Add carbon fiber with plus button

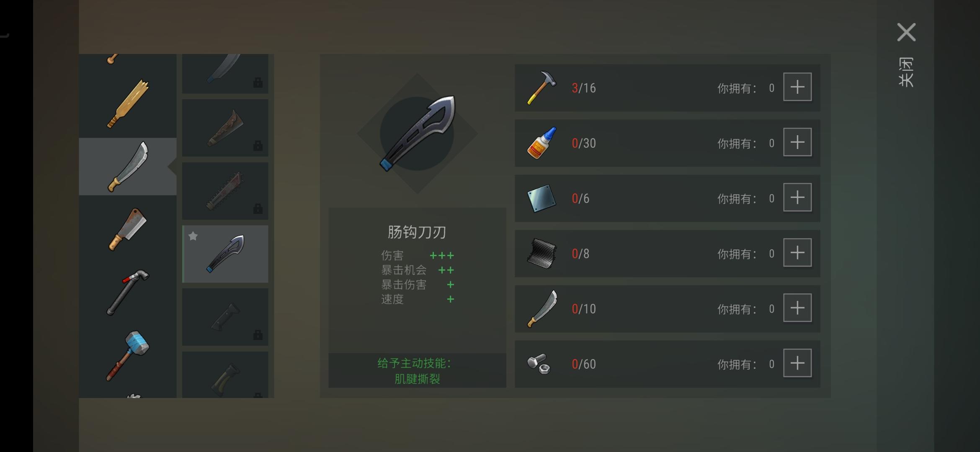(x=797, y=253)
